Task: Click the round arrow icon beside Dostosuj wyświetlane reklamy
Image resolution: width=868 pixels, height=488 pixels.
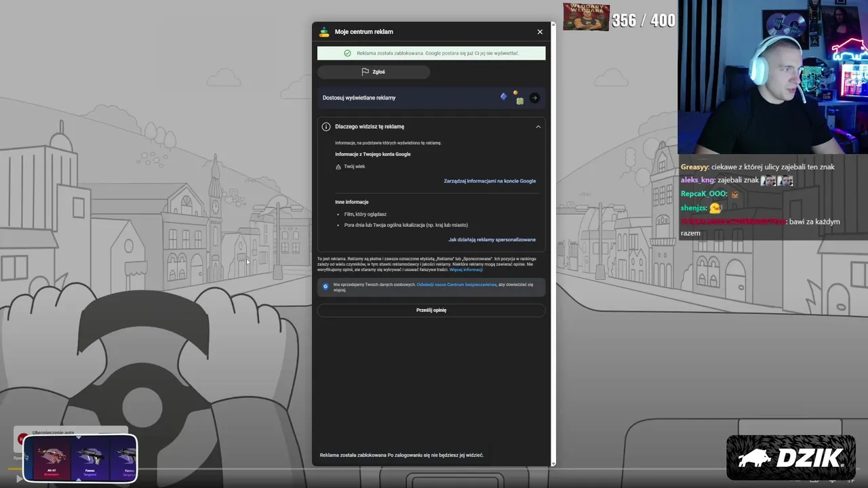Action: pos(534,98)
